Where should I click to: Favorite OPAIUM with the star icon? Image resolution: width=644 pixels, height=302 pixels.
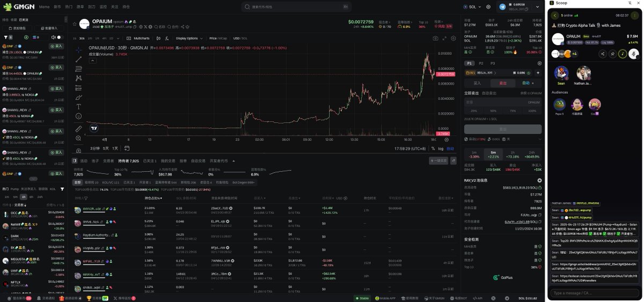point(75,24)
